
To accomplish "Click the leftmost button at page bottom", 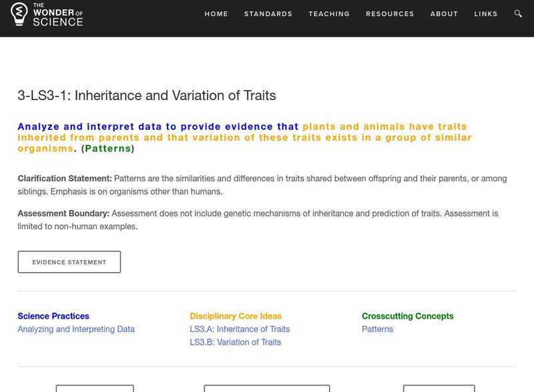I will click(x=95, y=388).
